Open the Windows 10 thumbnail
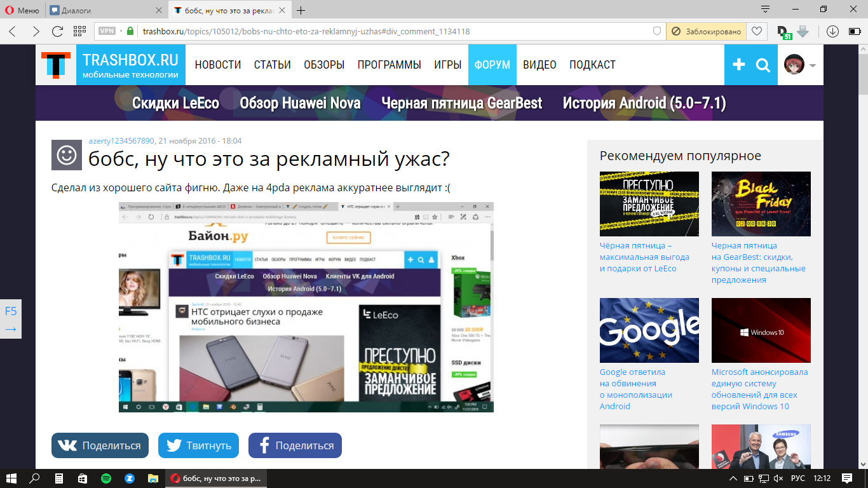 [x=761, y=330]
